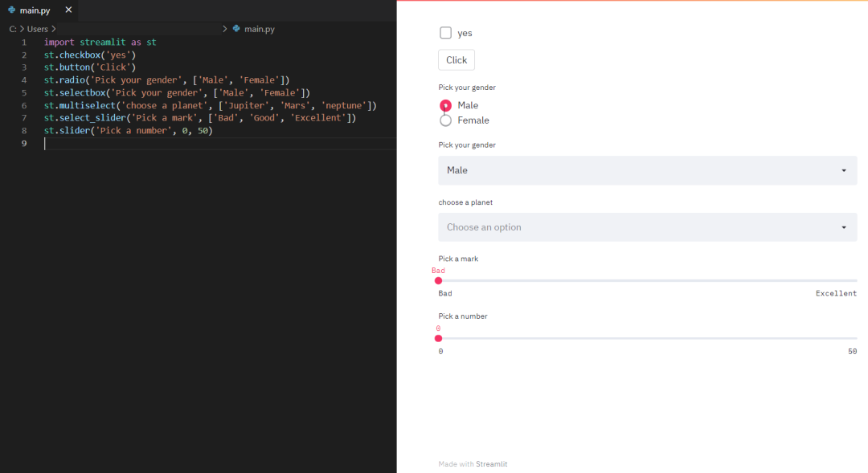Click the 'import streamlit as st' code line

[100, 42]
